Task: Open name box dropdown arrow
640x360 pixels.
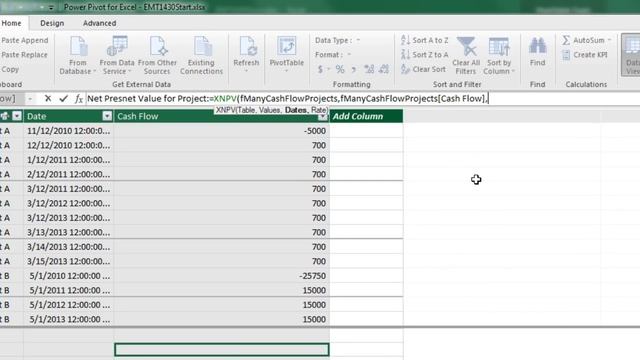Action: coord(30,98)
